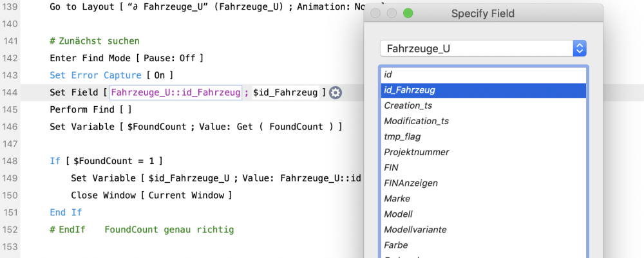The width and height of the screenshot is (644, 258).
Task: Select the Enter Find Mode script line
Action: click(126, 58)
